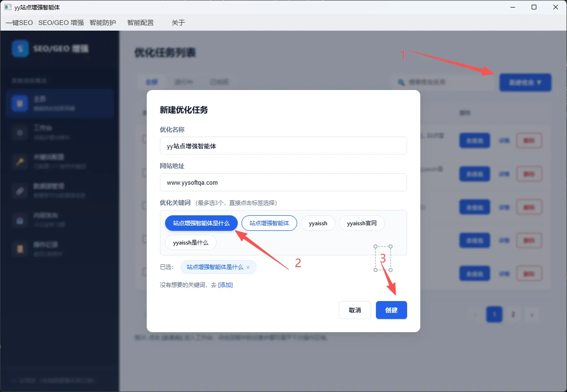Open 内容发布 in the sidebar
This screenshot has height=392, width=567.
[x=59, y=220]
